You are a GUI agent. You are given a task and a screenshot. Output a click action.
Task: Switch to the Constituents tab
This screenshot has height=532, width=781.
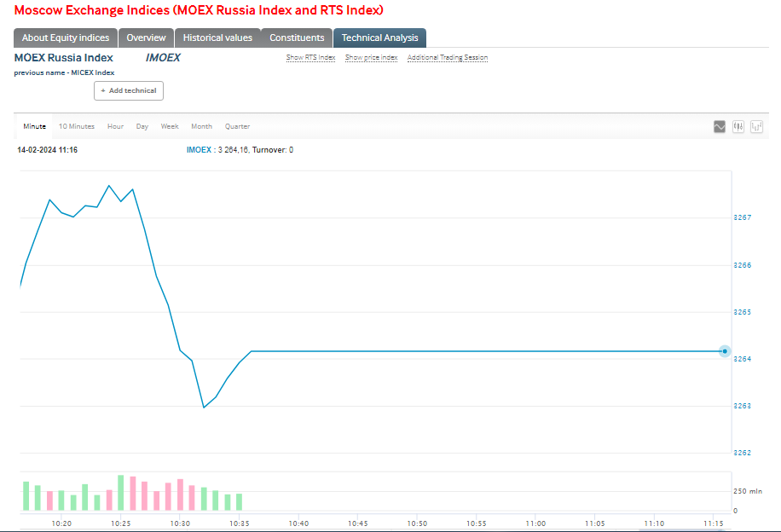tap(297, 38)
